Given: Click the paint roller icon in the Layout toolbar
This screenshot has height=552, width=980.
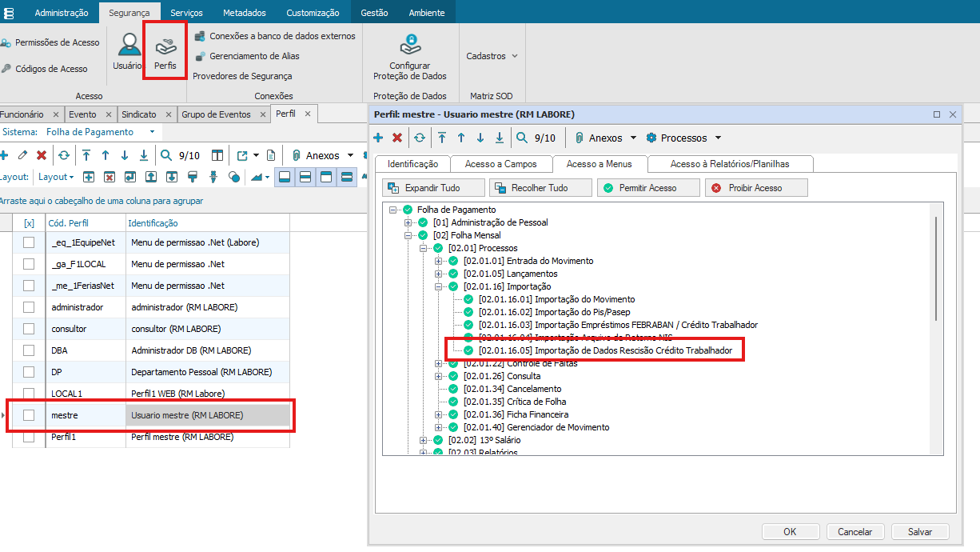Looking at the screenshot, I should click(193, 177).
